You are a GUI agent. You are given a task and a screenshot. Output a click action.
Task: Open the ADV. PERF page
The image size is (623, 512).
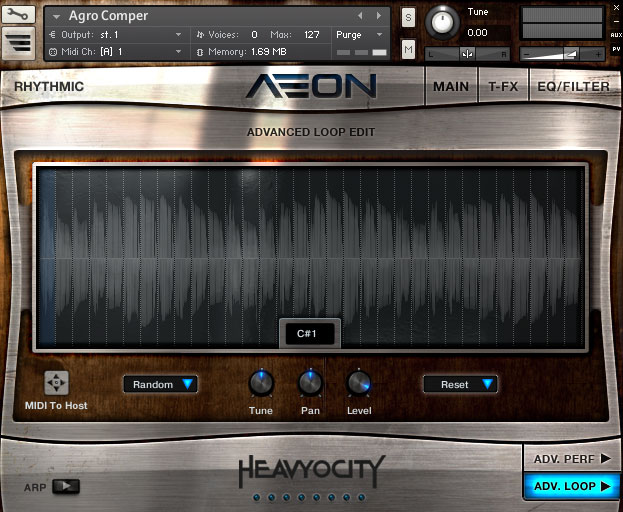click(571, 459)
